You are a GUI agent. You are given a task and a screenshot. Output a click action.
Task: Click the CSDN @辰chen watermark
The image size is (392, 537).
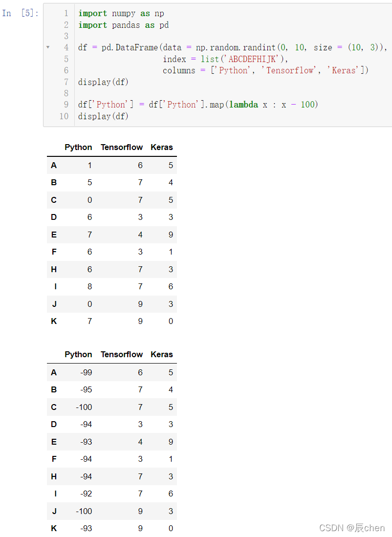pyautogui.click(x=352, y=528)
